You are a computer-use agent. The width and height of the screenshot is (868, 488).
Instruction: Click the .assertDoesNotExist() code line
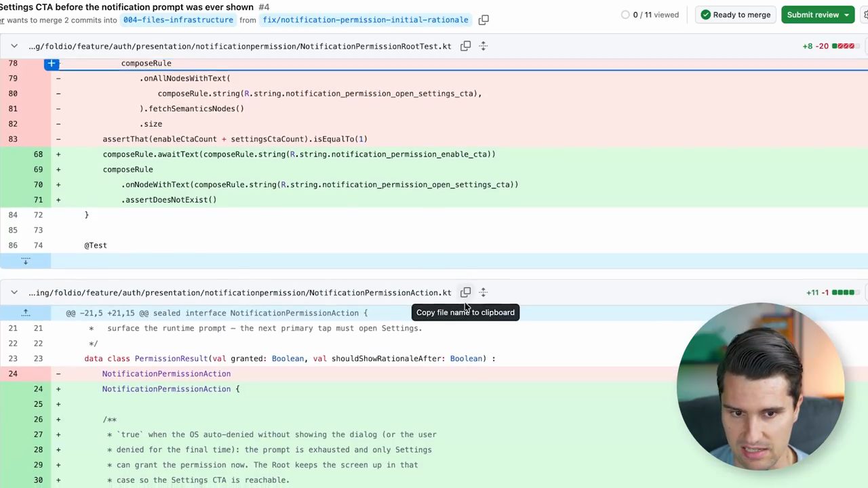point(169,200)
